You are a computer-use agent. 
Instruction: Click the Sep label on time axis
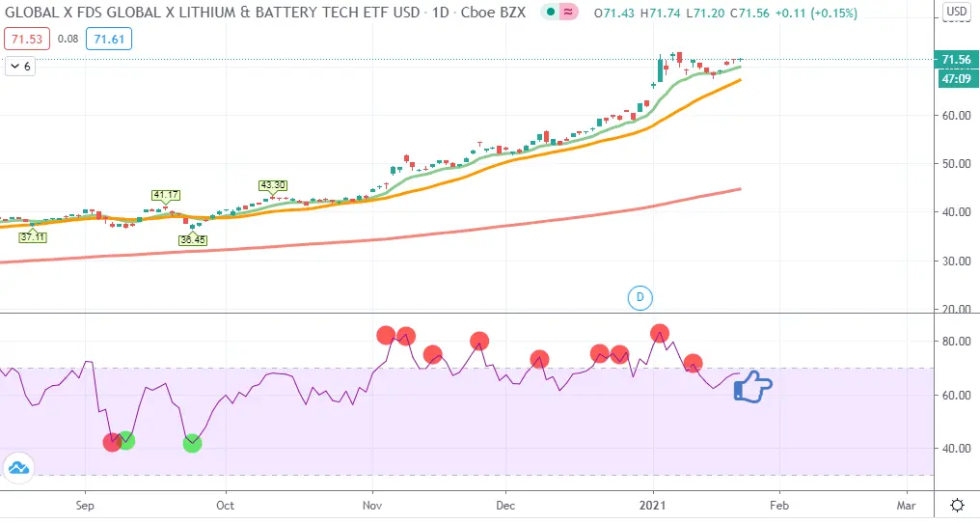click(85, 506)
